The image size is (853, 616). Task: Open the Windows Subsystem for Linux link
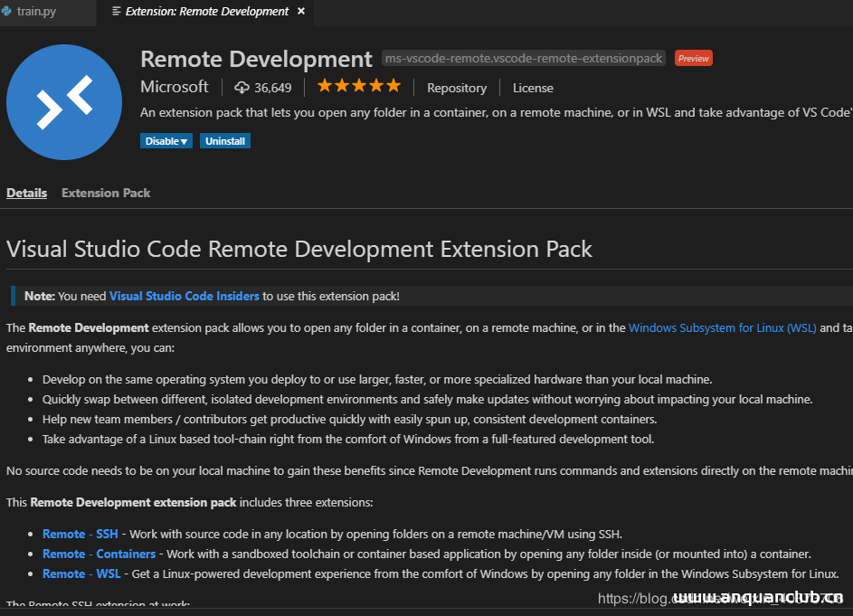(722, 327)
